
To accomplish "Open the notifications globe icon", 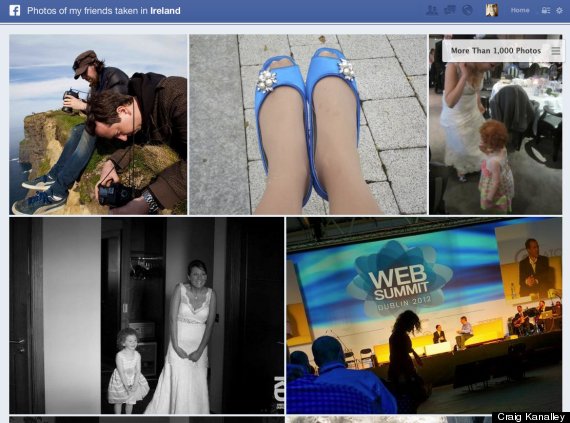I will 467,10.
